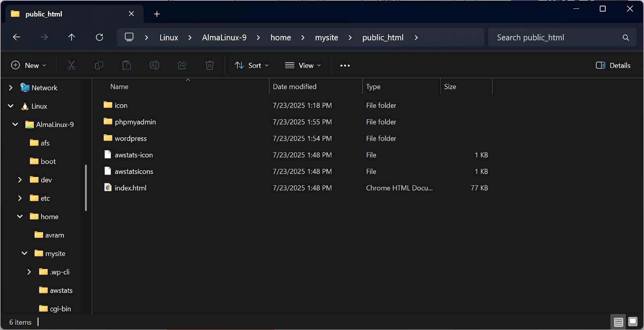The height and width of the screenshot is (330, 644).
Task: Select avram folder in navigation tree
Action: pos(50,235)
